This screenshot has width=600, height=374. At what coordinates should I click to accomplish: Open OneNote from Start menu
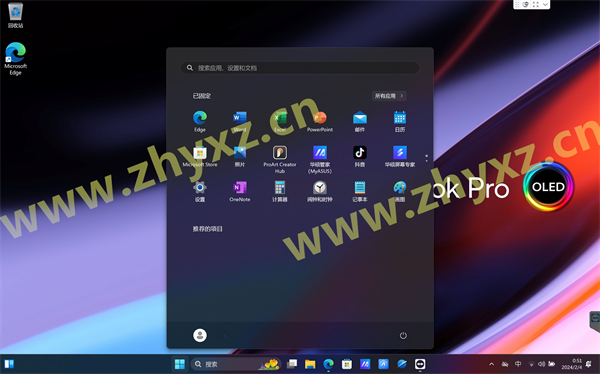240,191
